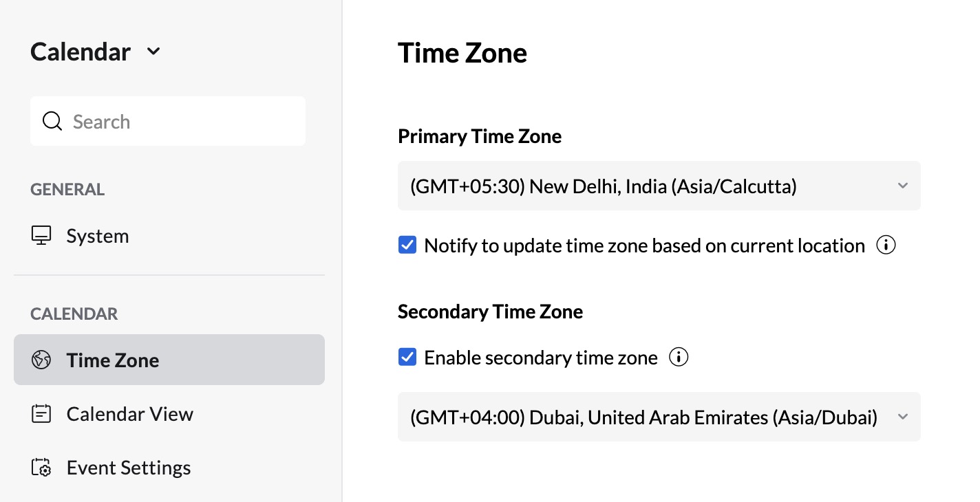
Task: Open the System settings menu item
Action: click(x=98, y=236)
